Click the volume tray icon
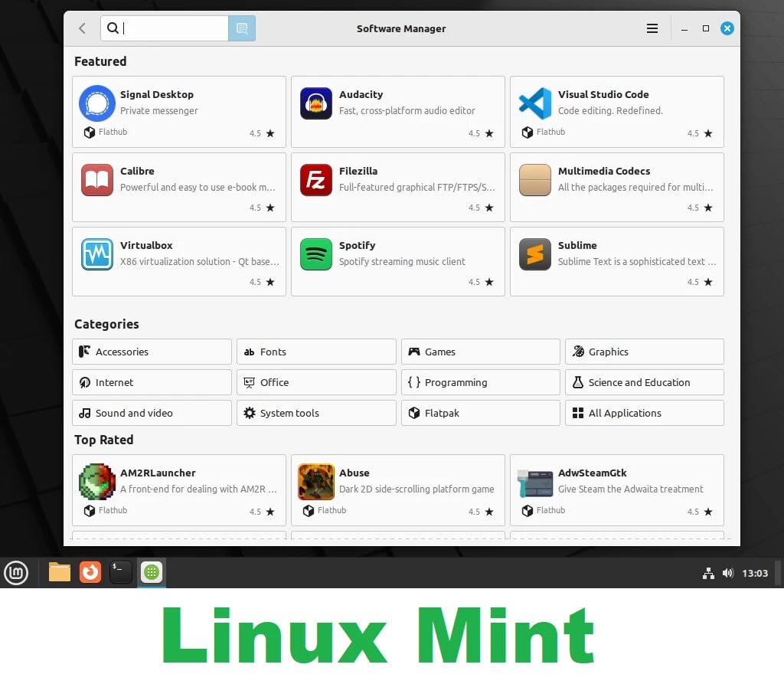The image size is (784, 684). (x=728, y=573)
